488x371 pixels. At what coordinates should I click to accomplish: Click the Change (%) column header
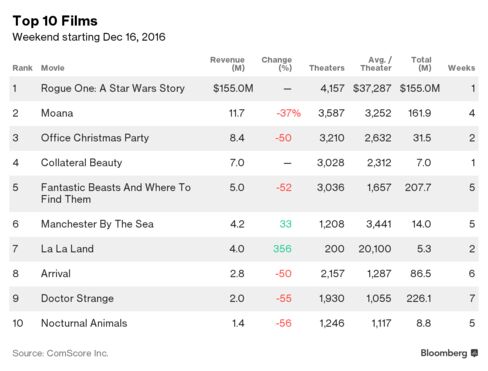click(277, 64)
